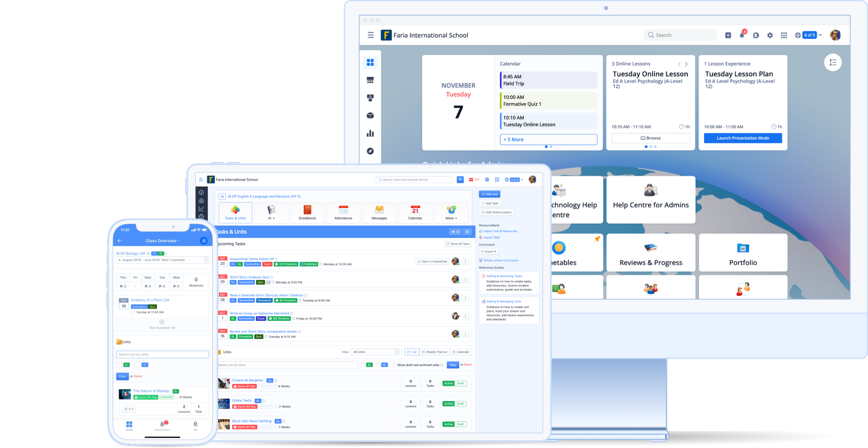Image resolution: width=868 pixels, height=448 pixels.
Task: Click the Add Unit button
Action: 489,194
